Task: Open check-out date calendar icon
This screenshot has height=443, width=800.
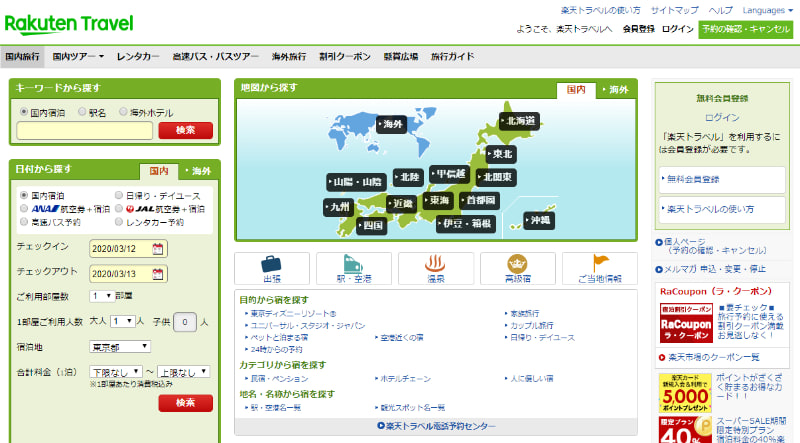Action: click(x=158, y=274)
